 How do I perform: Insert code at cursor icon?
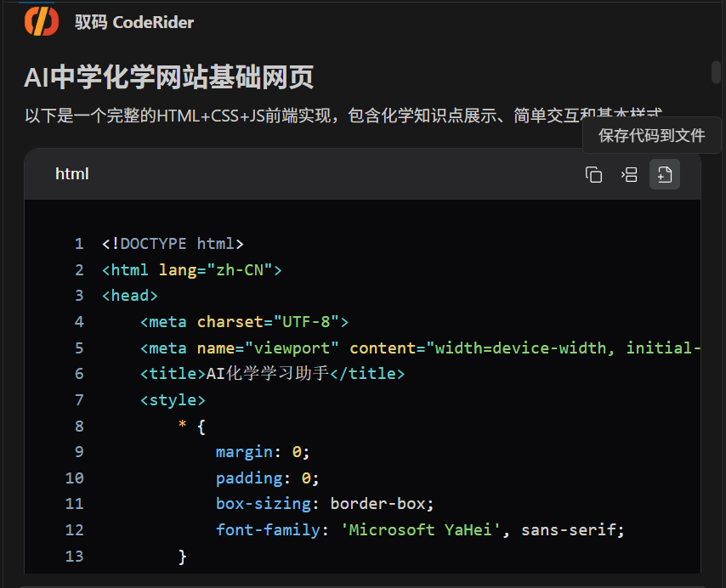[629, 174]
